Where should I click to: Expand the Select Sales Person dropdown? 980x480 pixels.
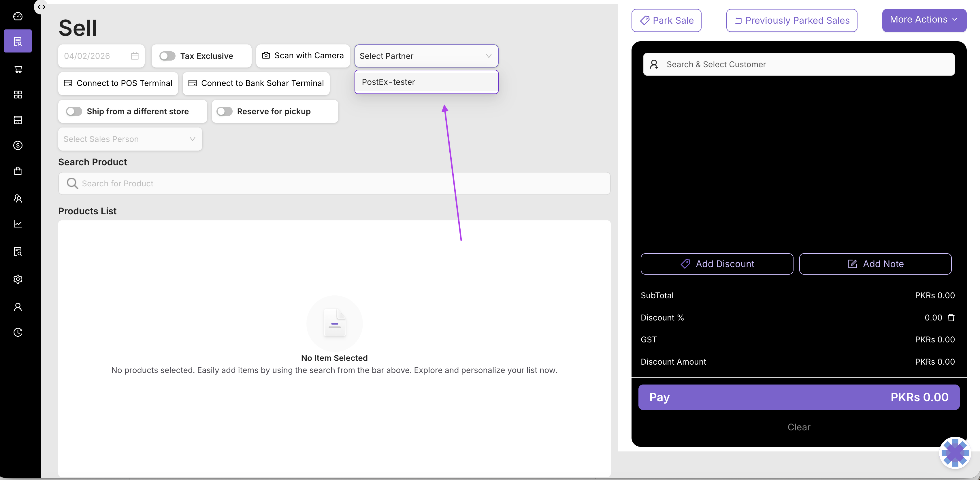pyautogui.click(x=130, y=139)
